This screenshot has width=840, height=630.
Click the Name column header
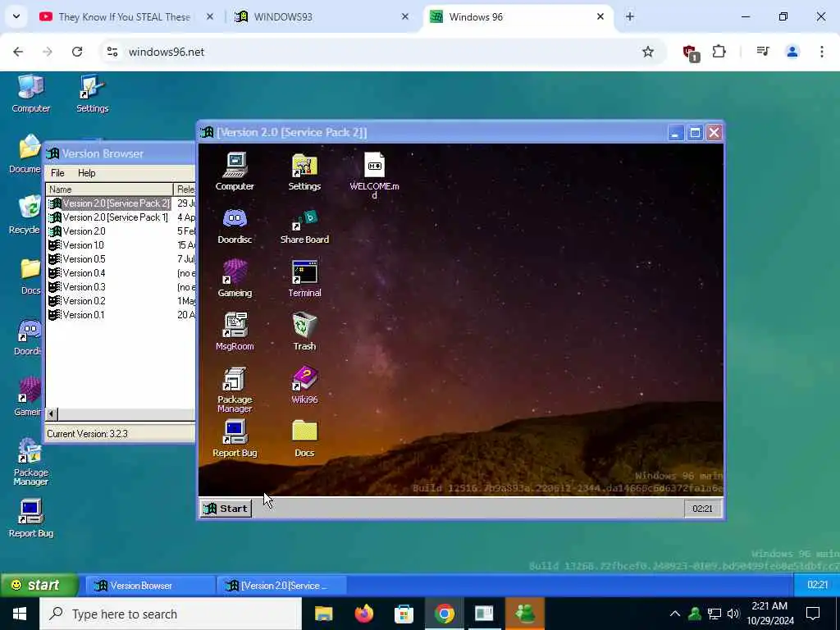(x=109, y=189)
